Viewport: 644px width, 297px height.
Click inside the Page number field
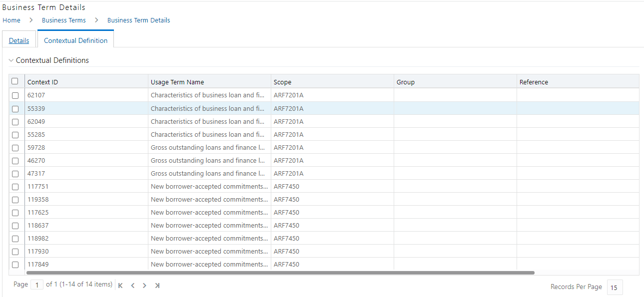point(37,284)
